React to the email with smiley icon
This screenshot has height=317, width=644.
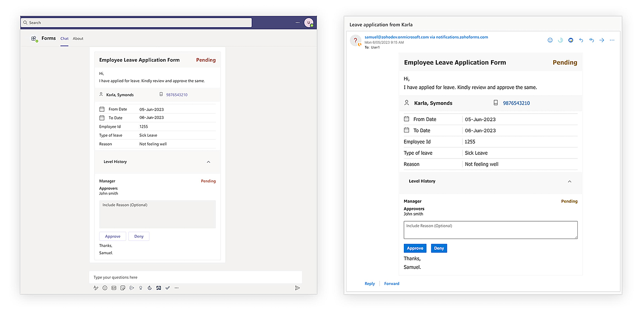click(x=550, y=40)
